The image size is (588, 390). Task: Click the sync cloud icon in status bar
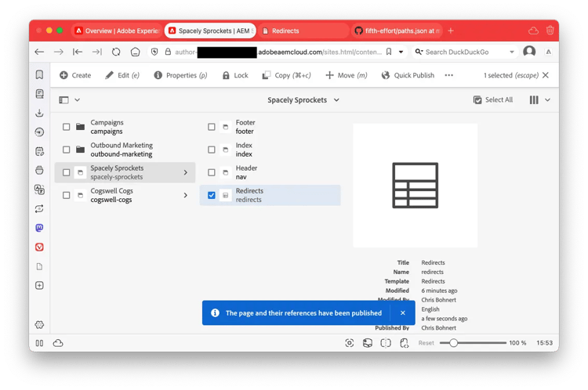tap(58, 343)
